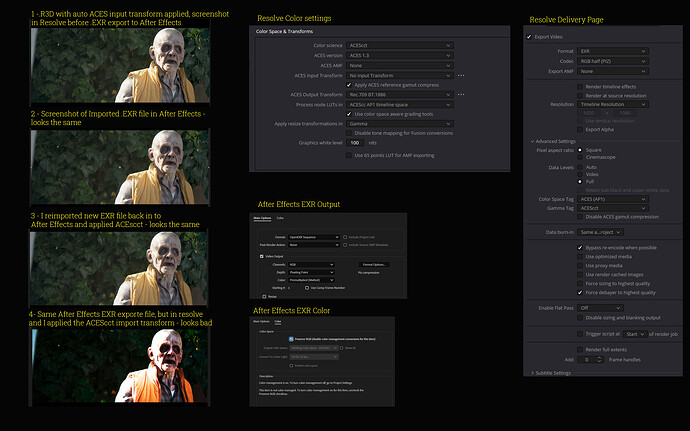
Task: Open the Trigger script Start dropdown
Action: point(635,334)
